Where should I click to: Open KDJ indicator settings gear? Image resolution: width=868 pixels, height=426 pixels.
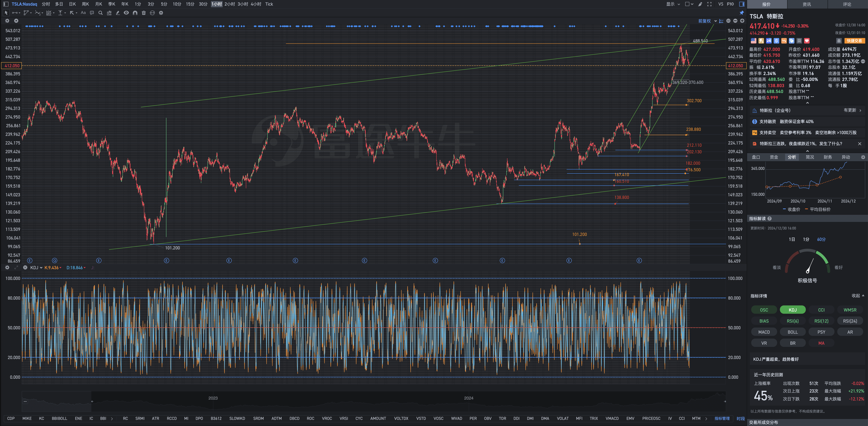7,268
